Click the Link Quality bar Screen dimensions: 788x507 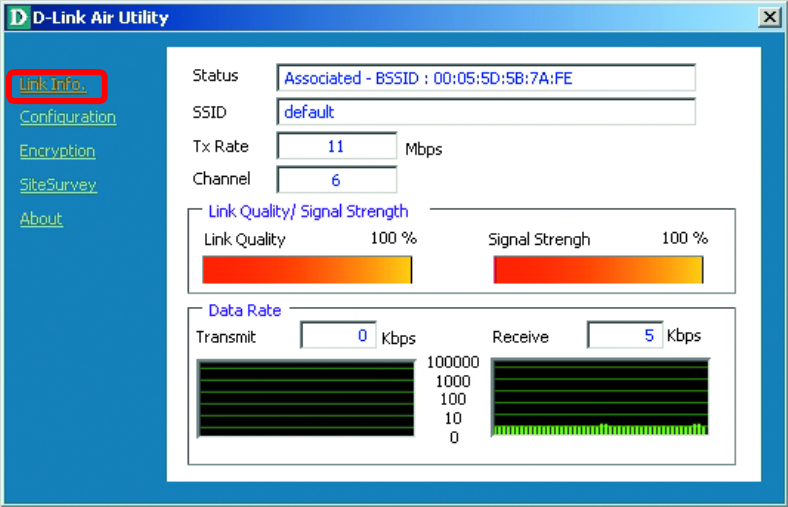pos(307,270)
